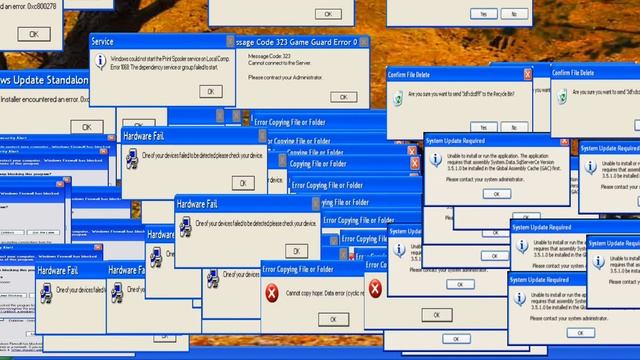Image resolution: width=640 pixels, height=360 pixels.
Task: Choose No in the Confirm File Delete dialog
Action: point(514,127)
